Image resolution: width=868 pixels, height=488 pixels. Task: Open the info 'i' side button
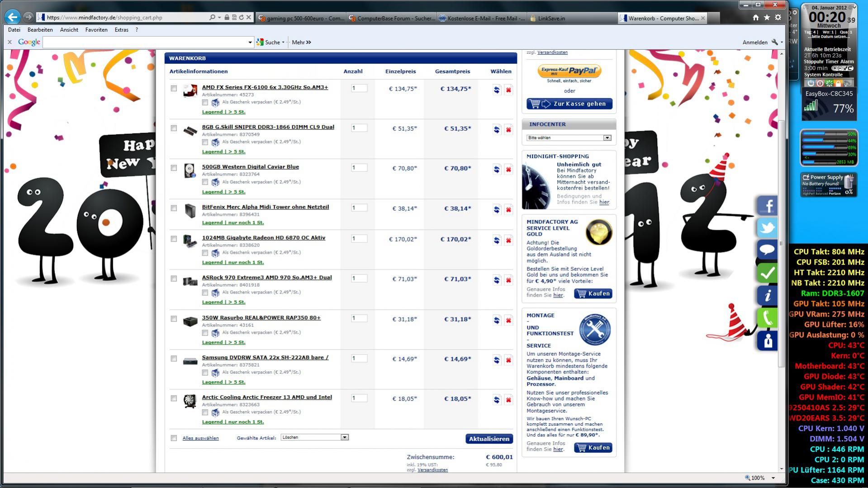pyautogui.click(x=767, y=295)
